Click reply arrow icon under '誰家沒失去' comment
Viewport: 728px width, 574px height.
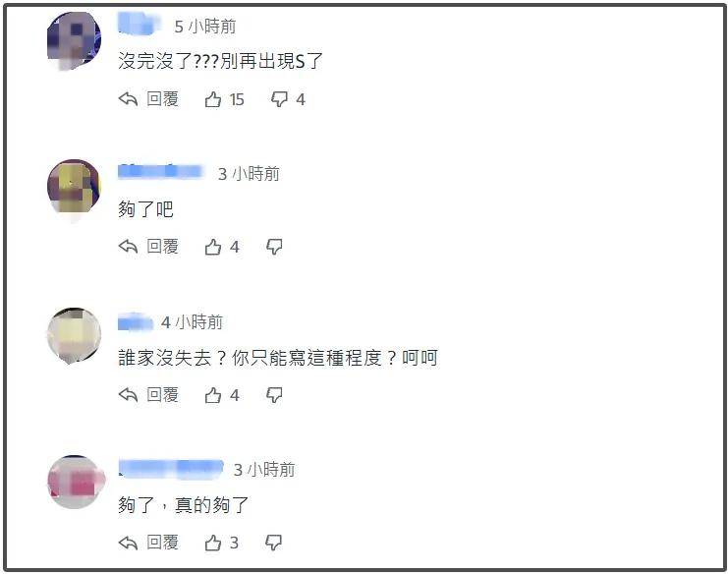coord(128,395)
